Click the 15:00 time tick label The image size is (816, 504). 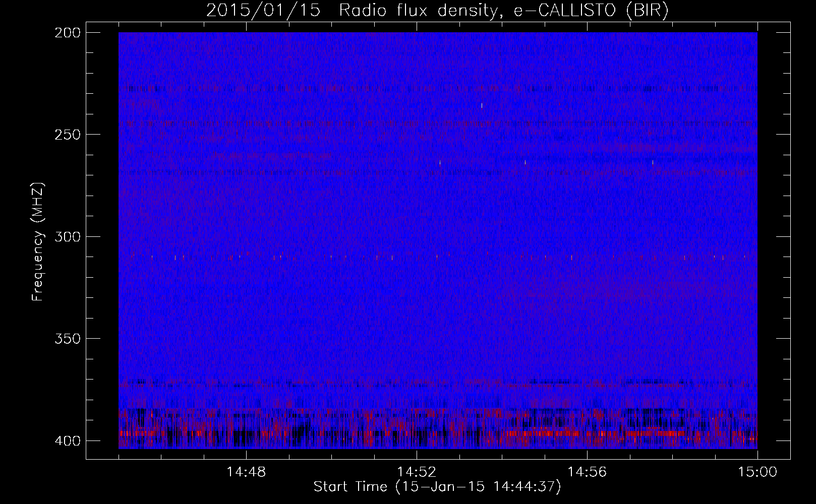coord(757,472)
